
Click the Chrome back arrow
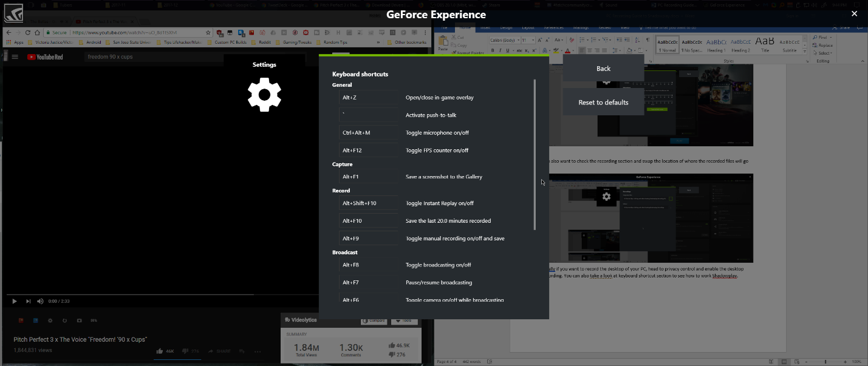8,33
